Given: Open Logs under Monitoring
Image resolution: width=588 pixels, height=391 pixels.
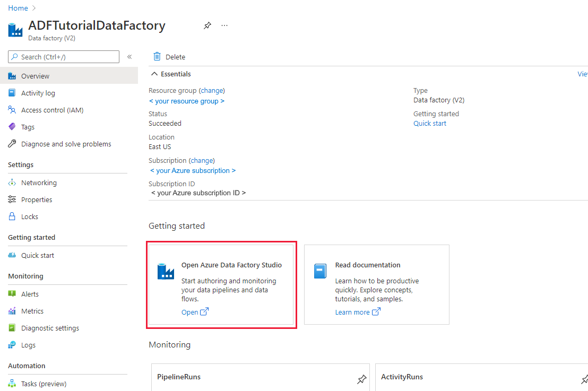Looking at the screenshot, I should pyautogui.click(x=28, y=345).
